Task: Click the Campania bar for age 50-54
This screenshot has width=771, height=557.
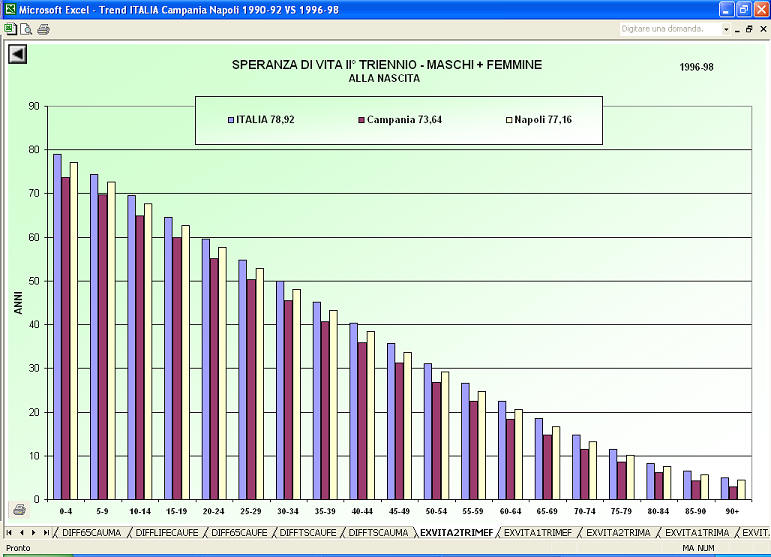Action: (436, 441)
